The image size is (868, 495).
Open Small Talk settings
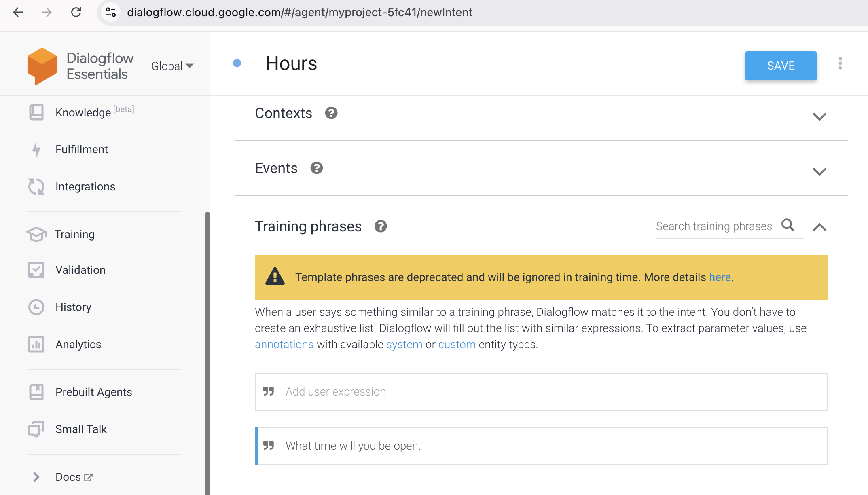click(x=81, y=429)
